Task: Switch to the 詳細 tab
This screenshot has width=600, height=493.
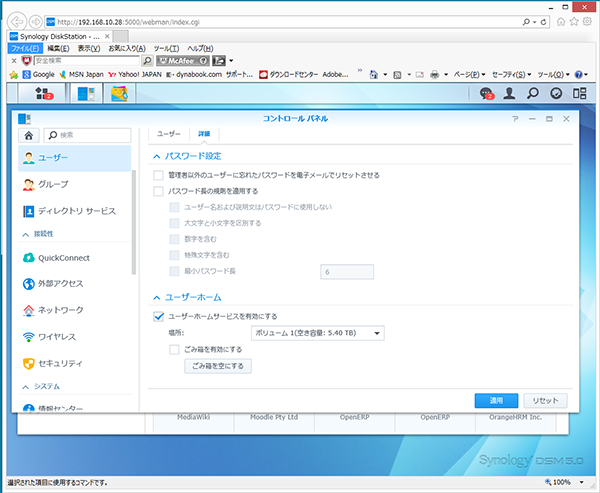Action: tap(204, 134)
